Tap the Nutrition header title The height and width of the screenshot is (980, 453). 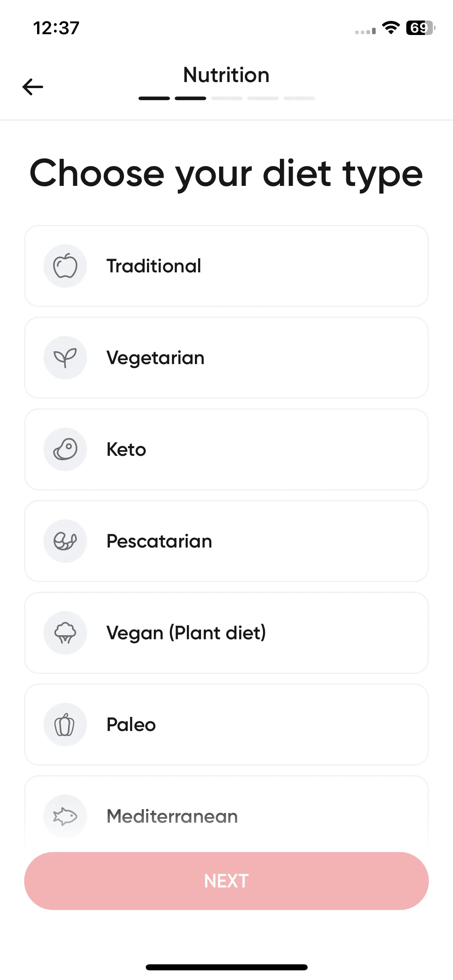pos(226,75)
